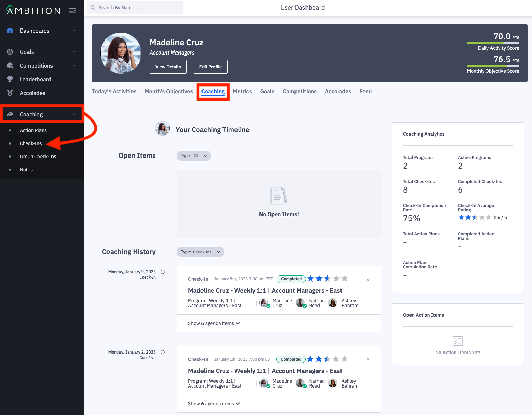Viewport: 532px width, 415px height.
Task: Expand the Goals sidebar menu chevron
Action: (x=74, y=52)
